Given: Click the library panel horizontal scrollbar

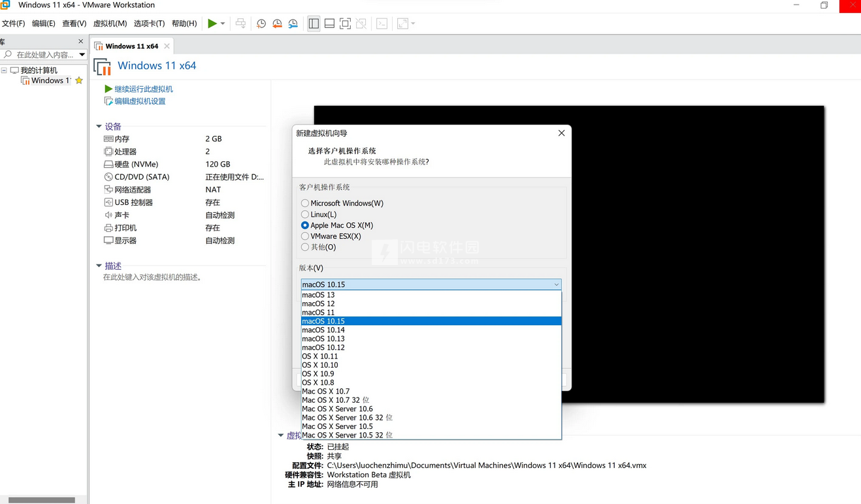Looking at the screenshot, I should point(42,500).
